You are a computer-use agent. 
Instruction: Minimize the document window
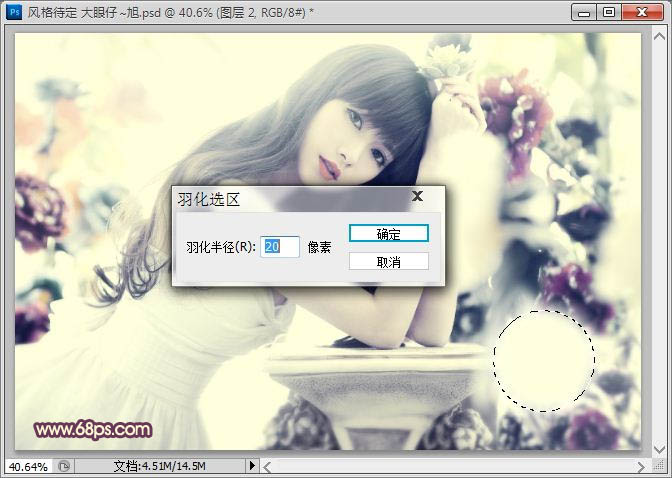(x=586, y=13)
